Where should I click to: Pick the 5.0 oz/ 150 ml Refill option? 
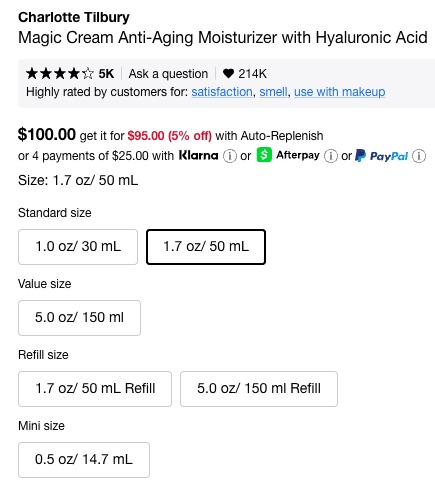pyautogui.click(x=259, y=389)
